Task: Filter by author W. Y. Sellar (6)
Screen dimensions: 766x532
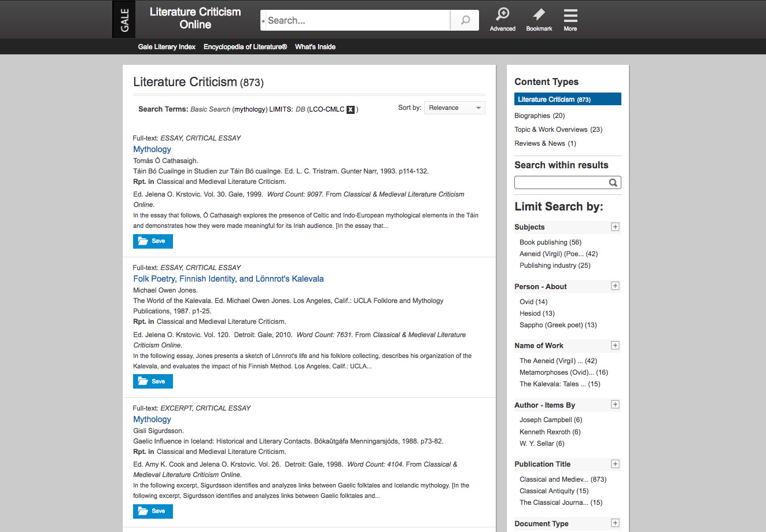Action: (542, 444)
